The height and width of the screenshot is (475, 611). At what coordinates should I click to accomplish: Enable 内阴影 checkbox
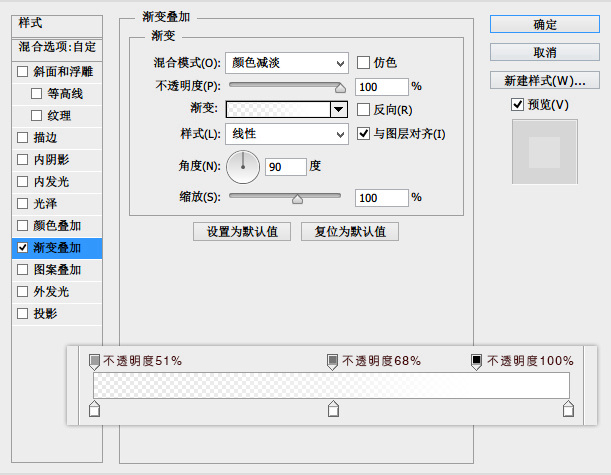tap(23, 159)
